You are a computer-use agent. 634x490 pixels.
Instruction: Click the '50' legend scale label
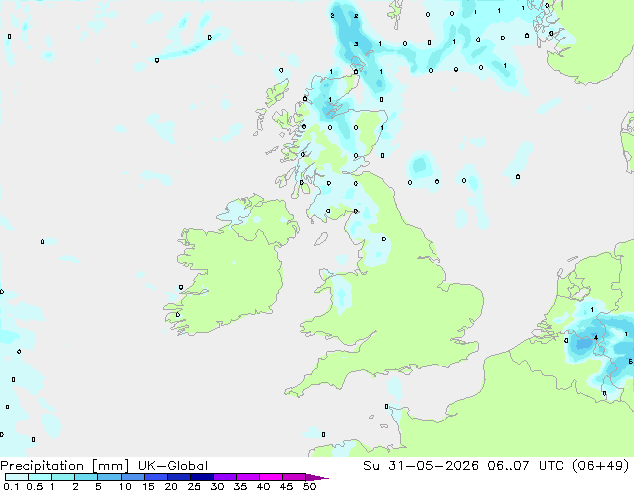click(x=309, y=486)
